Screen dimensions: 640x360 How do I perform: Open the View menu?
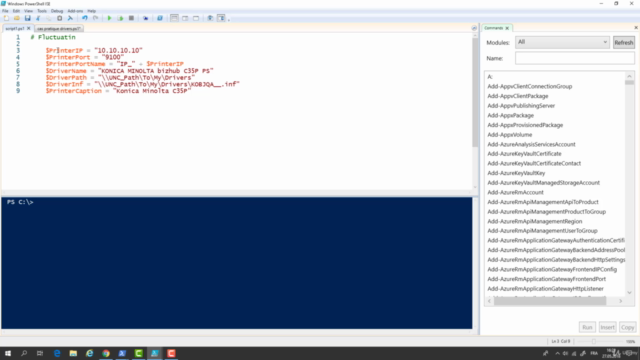coord(28,11)
